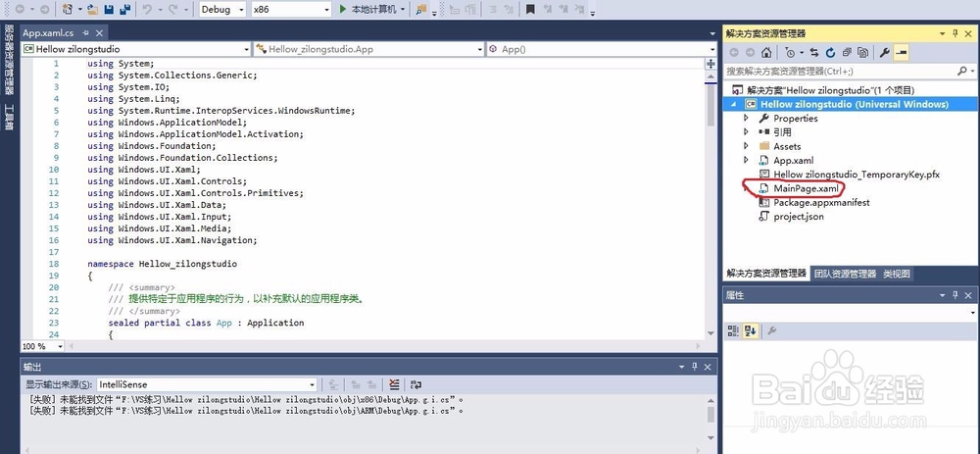
Task: Toggle Preview Selected Items in Solution Explorer
Action: coord(901,53)
